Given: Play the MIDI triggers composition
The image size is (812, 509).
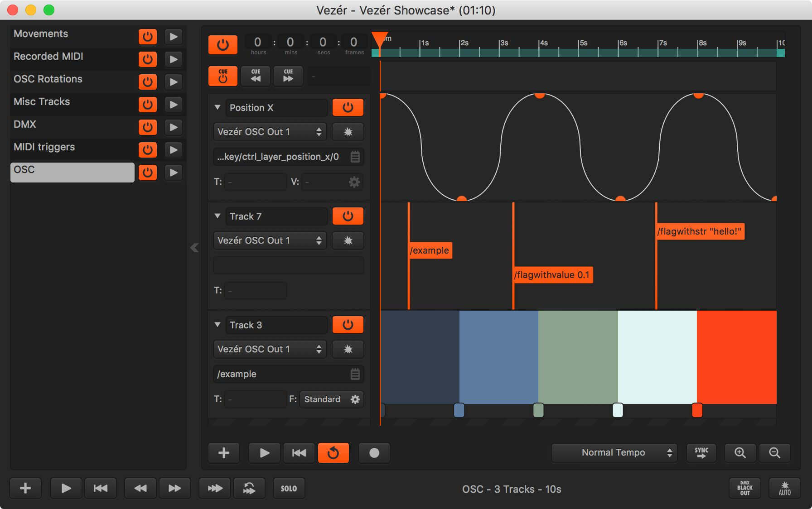Looking at the screenshot, I should pyautogui.click(x=174, y=149).
